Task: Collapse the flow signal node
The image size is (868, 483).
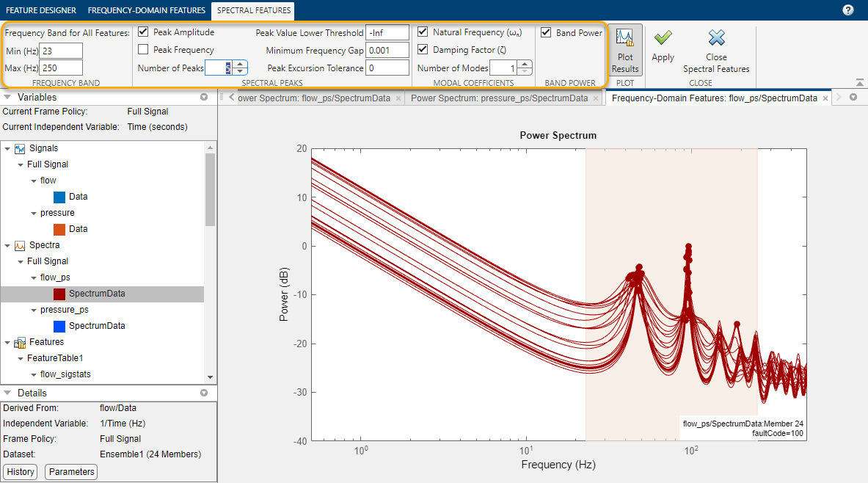Action: point(34,181)
